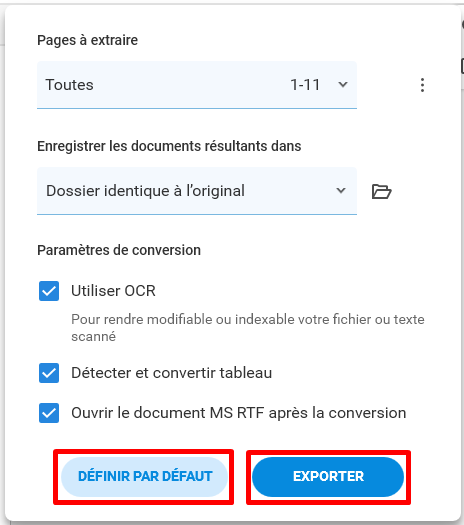Image resolution: width=464 pixels, height=525 pixels.
Task: Click the Toutes text in pages field
Action: 69,85
